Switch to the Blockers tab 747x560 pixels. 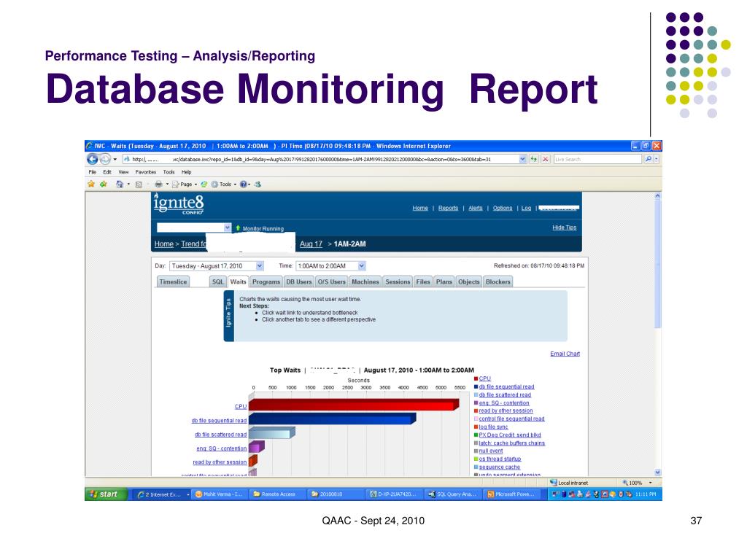(498, 282)
